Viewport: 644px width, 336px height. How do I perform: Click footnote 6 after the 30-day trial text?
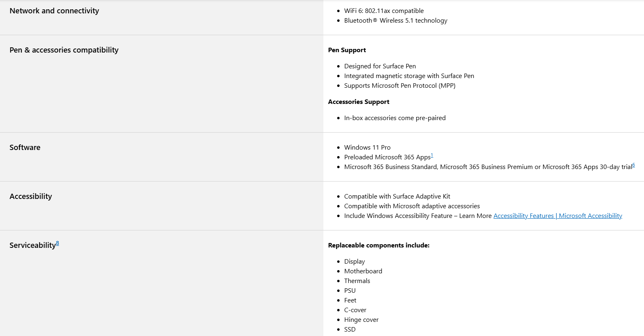click(633, 165)
